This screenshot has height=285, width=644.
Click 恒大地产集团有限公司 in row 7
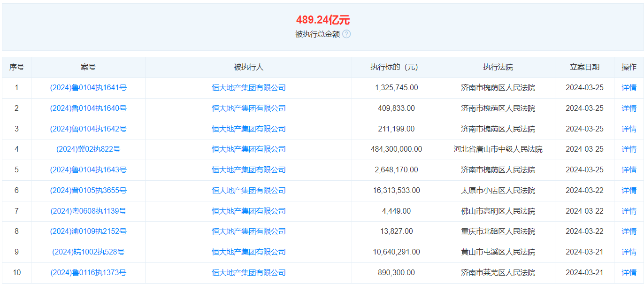point(249,211)
